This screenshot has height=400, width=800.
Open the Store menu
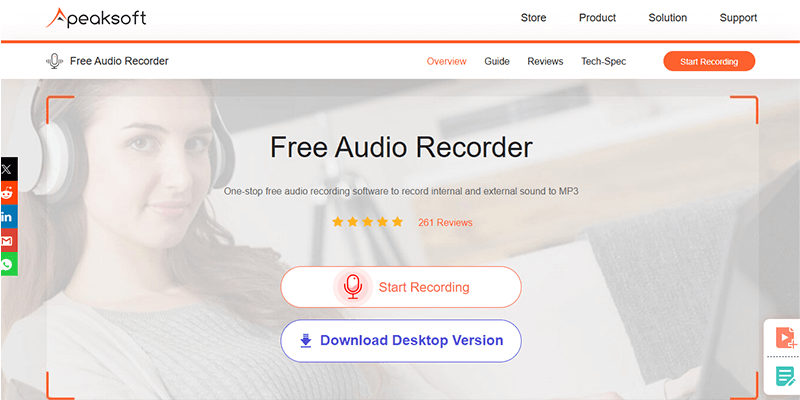point(533,18)
